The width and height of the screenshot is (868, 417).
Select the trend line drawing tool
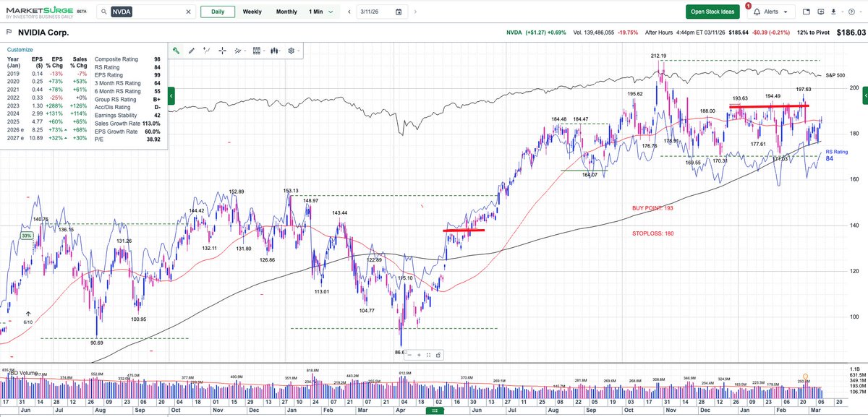click(x=206, y=51)
